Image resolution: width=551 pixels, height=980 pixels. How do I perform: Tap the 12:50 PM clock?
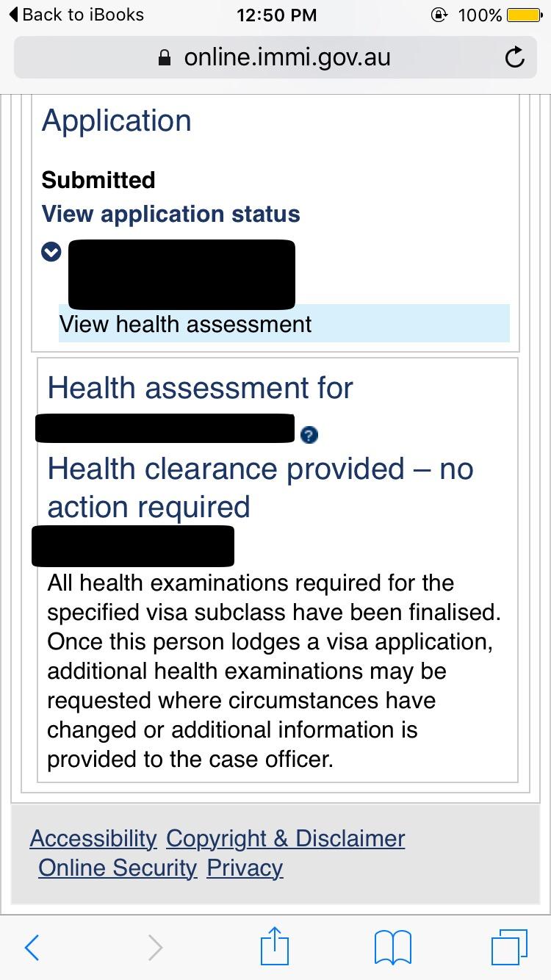tap(276, 15)
